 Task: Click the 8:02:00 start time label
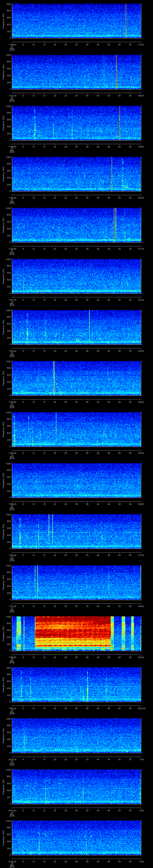point(12,861)
